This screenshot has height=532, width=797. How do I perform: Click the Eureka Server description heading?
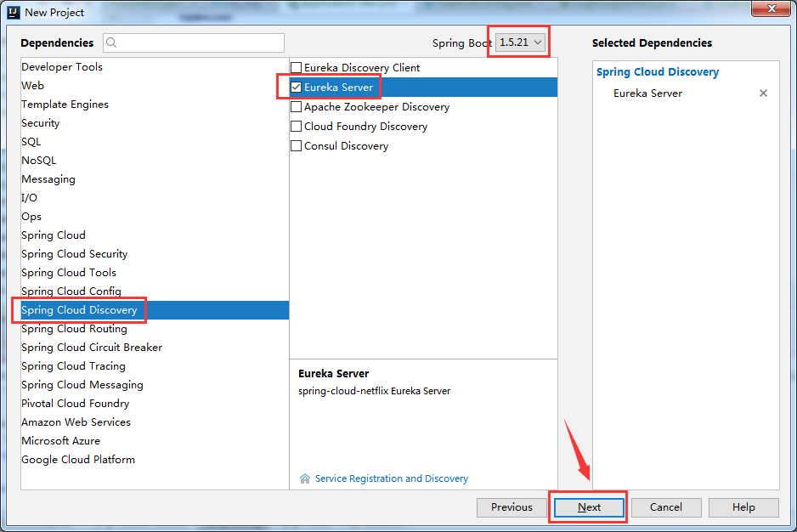(x=333, y=373)
